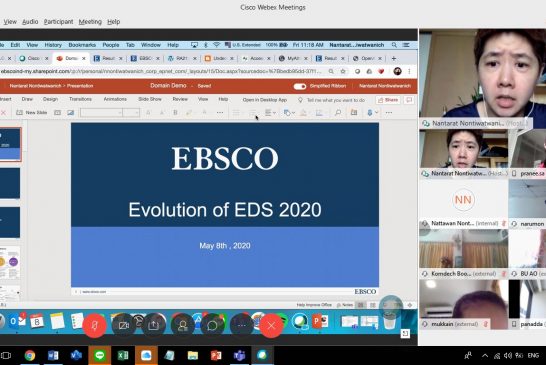The width and height of the screenshot is (546, 365).
Task: Open Microsoft Teams from the Windows taskbar
Action: [239, 355]
